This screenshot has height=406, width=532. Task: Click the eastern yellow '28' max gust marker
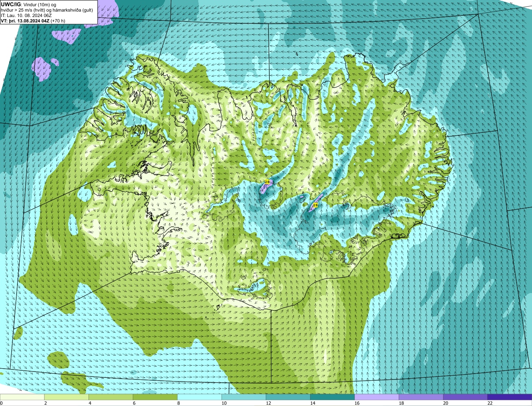315,205
